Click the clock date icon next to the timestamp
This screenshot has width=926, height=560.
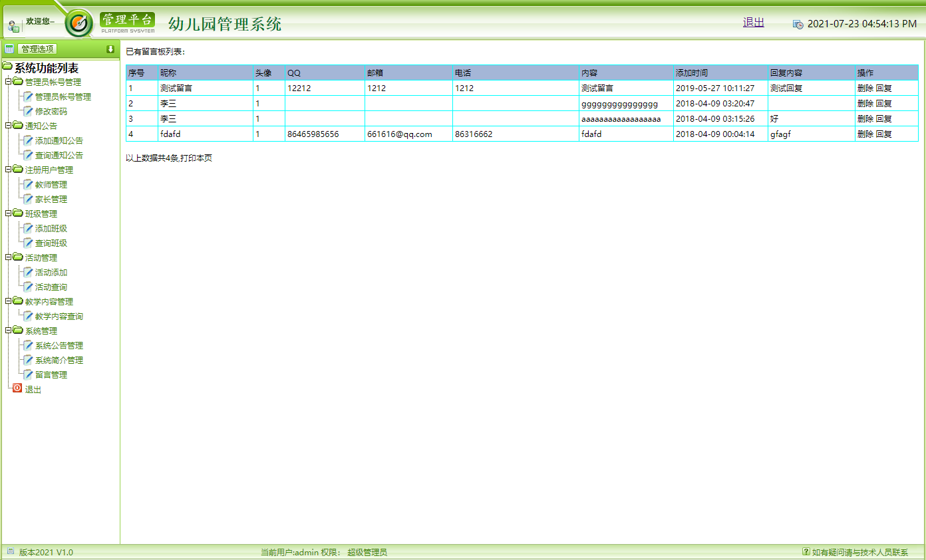pyautogui.click(x=797, y=23)
